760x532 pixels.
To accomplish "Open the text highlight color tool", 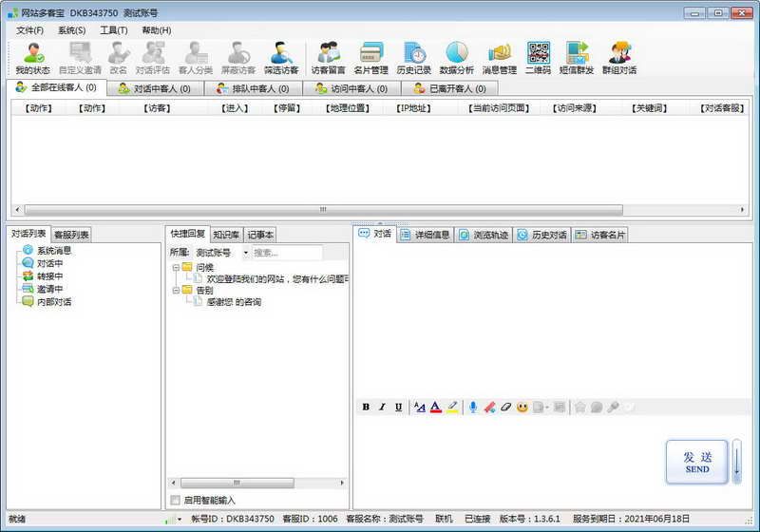I will (x=452, y=407).
